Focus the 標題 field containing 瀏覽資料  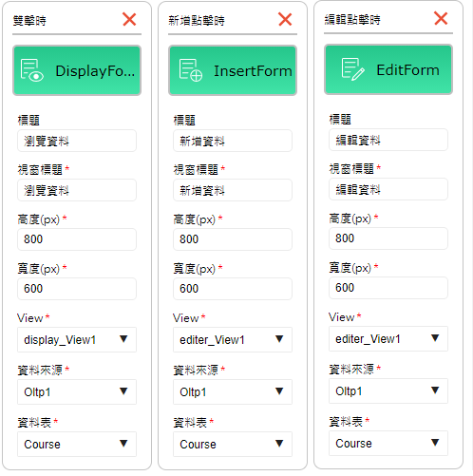(77, 141)
